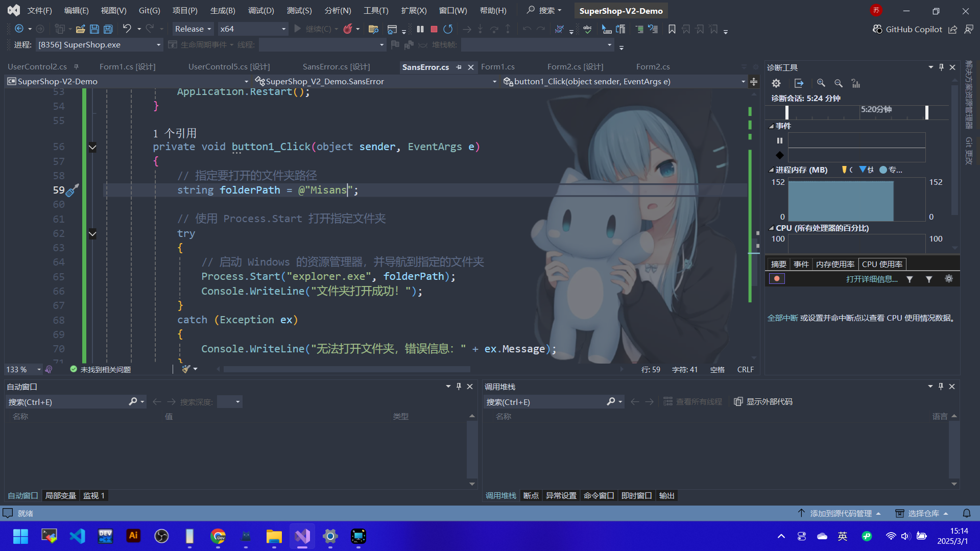This screenshot has height=551, width=980.
Task: Open the Git(G) menu
Action: tap(150, 11)
